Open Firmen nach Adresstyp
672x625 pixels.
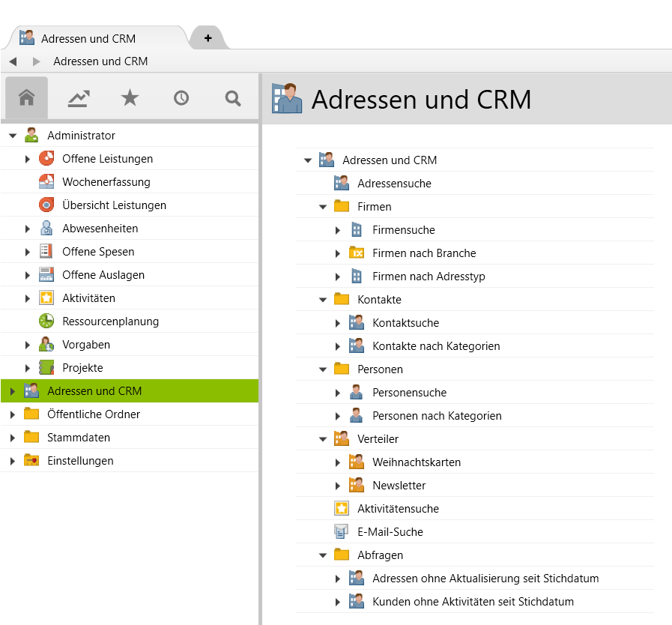(429, 276)
